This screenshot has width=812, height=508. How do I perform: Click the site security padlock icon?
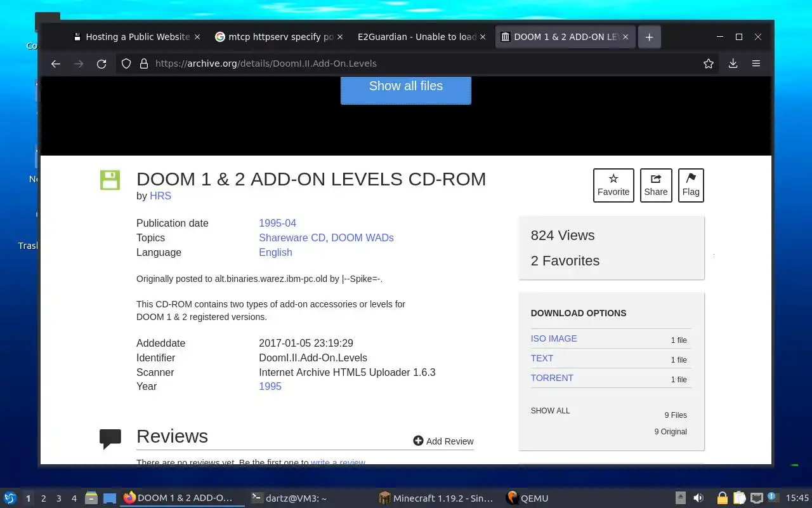point(144,63)
